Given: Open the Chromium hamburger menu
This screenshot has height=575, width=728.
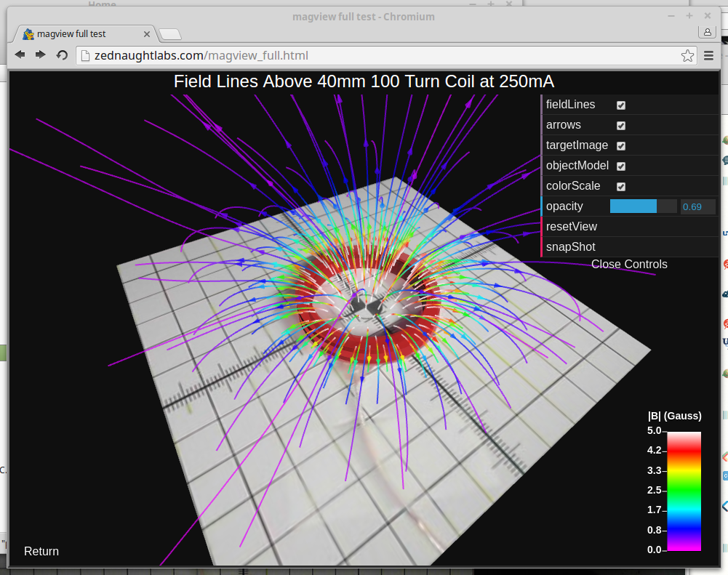Looking at the screenshot, I should click(x=708, y=56).
